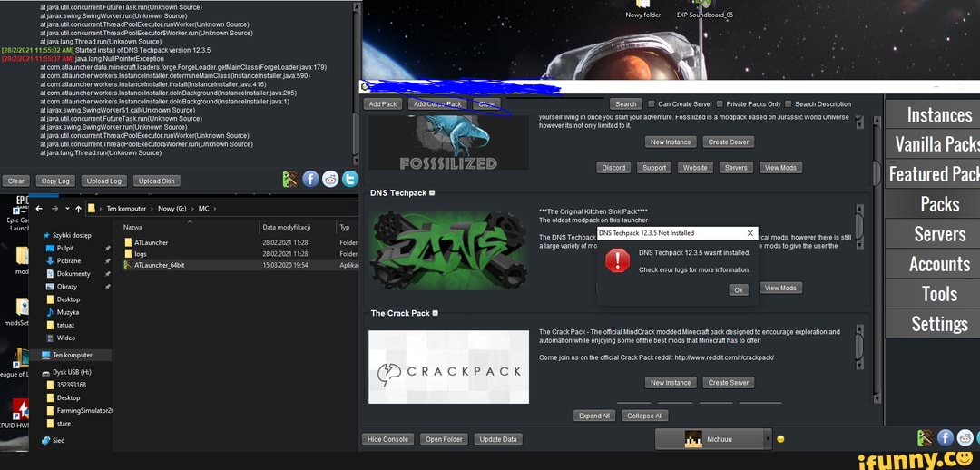Click the Facebook icon in the console window

click(x=310, y=179)
